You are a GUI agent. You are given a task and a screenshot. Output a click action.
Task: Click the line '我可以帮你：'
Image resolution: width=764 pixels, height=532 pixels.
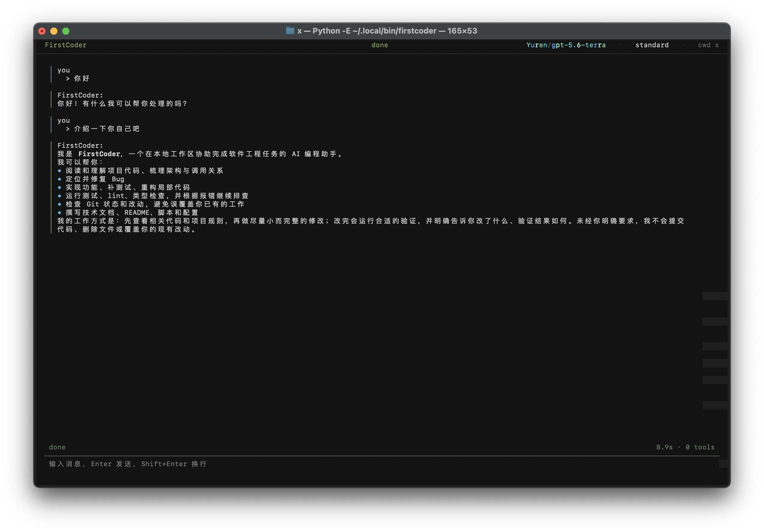(80, 162)
